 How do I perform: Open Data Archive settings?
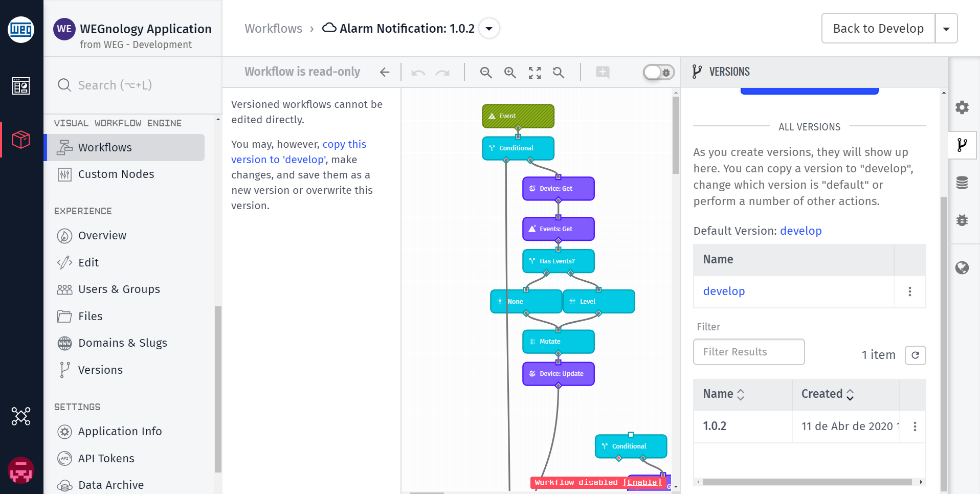(x=111, y=485)
